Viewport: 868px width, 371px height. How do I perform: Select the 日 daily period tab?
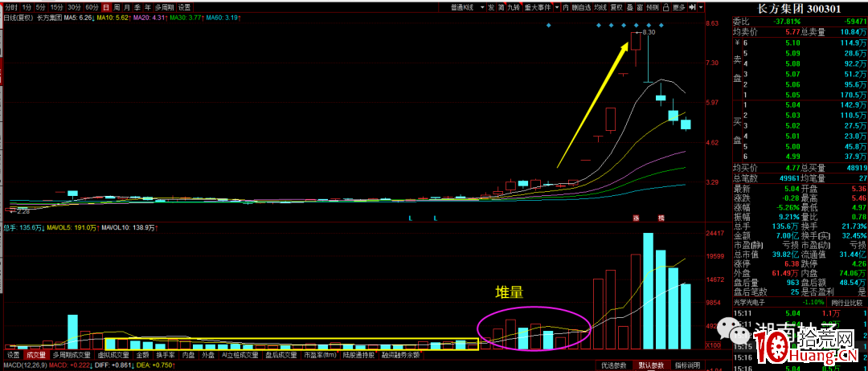pos(106,7)
